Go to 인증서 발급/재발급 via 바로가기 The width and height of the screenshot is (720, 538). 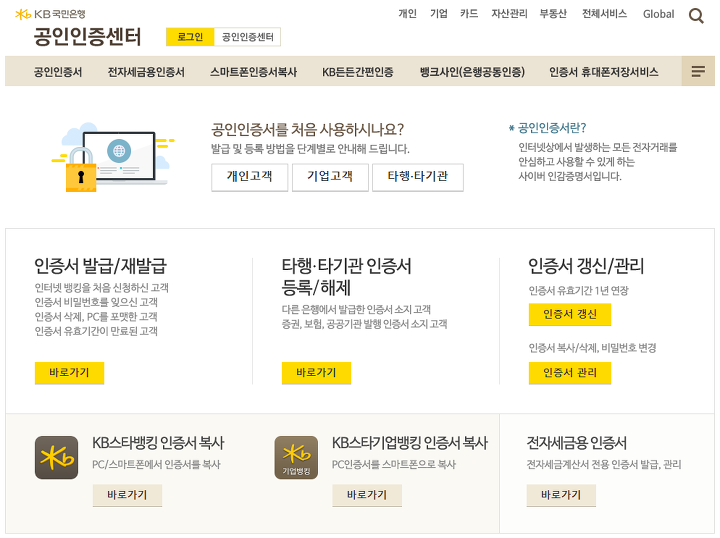tap(69, 372)
